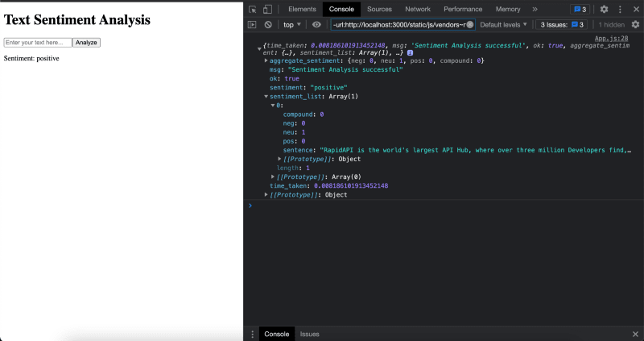Open the Sources tab

pyautogui.click(x=379, y=9)
